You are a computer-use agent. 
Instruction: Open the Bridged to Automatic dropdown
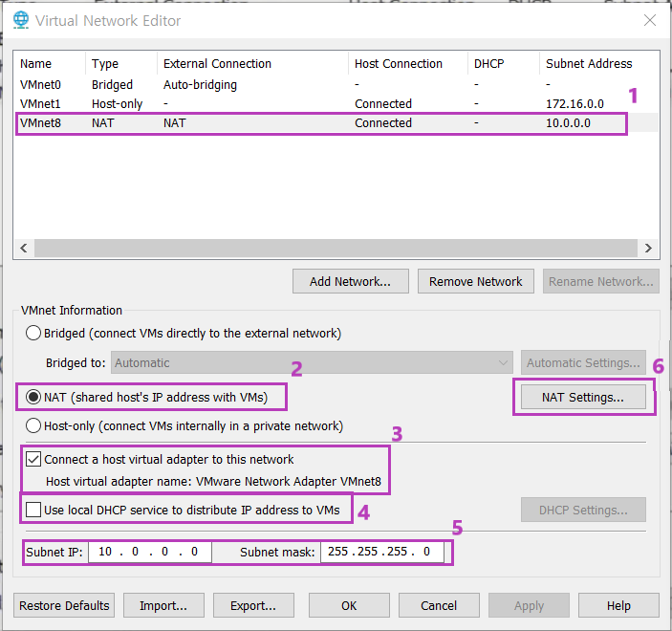coord(312,362)
